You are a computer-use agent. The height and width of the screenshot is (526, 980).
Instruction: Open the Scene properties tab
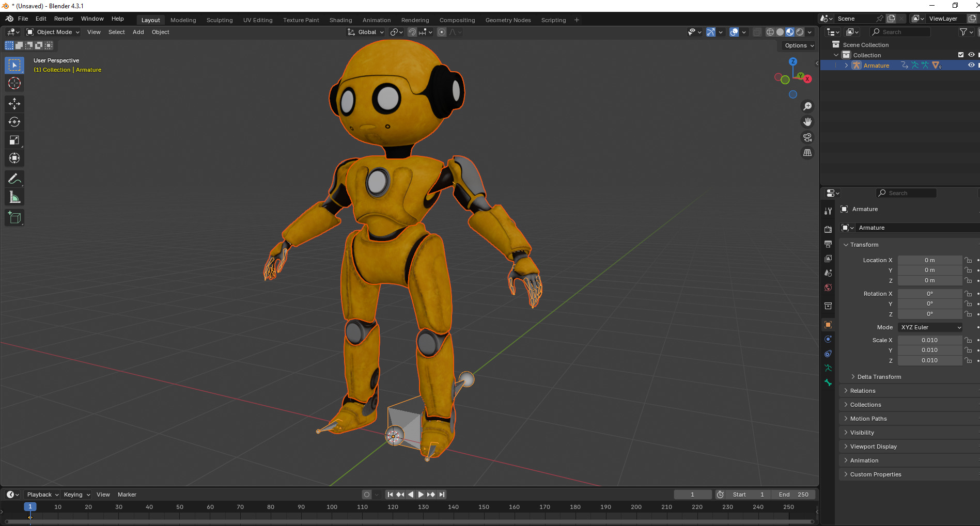828,273
